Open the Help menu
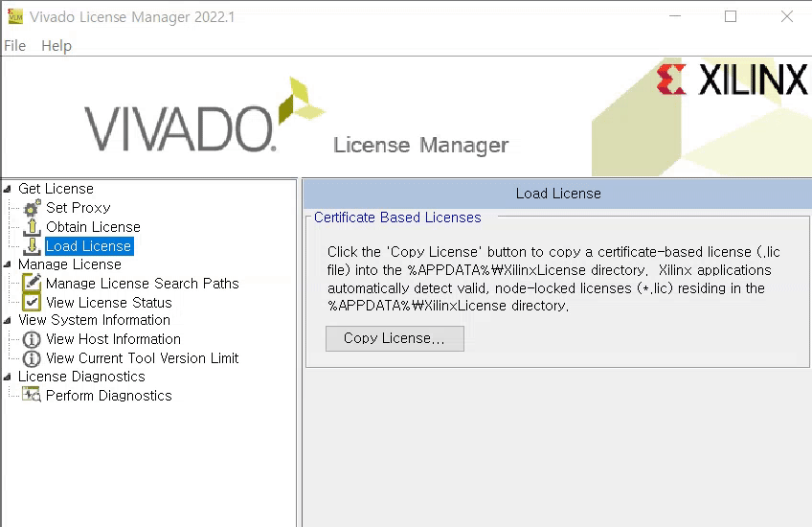 coord(56,46)
